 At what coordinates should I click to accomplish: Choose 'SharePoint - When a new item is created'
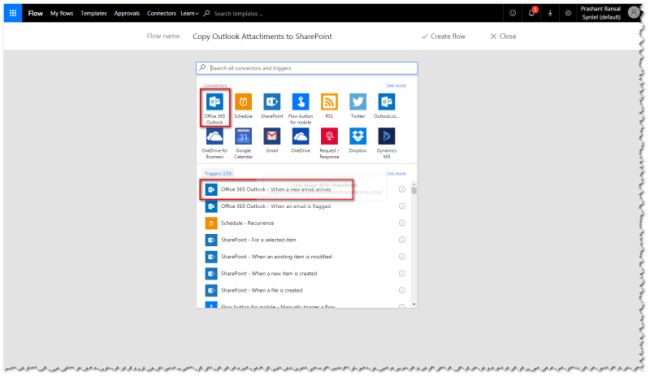click(305, 273)
